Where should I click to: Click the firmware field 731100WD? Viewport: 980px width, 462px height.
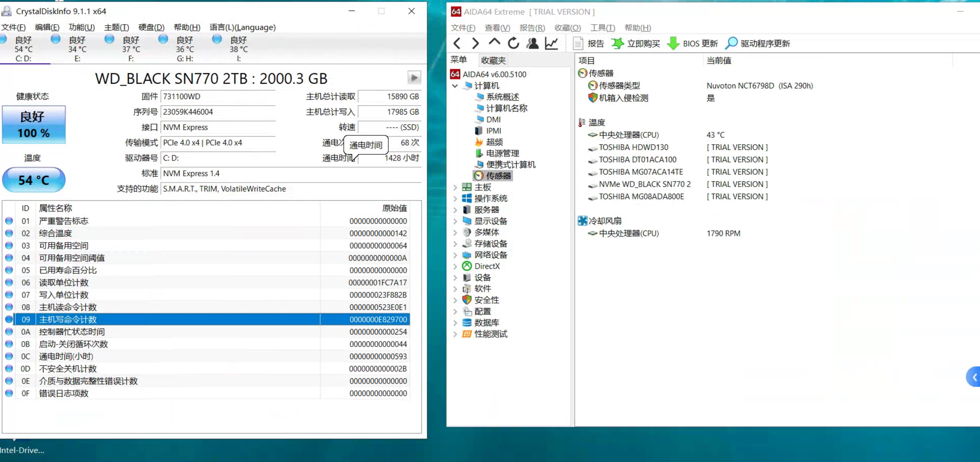(x=218, y=96)
